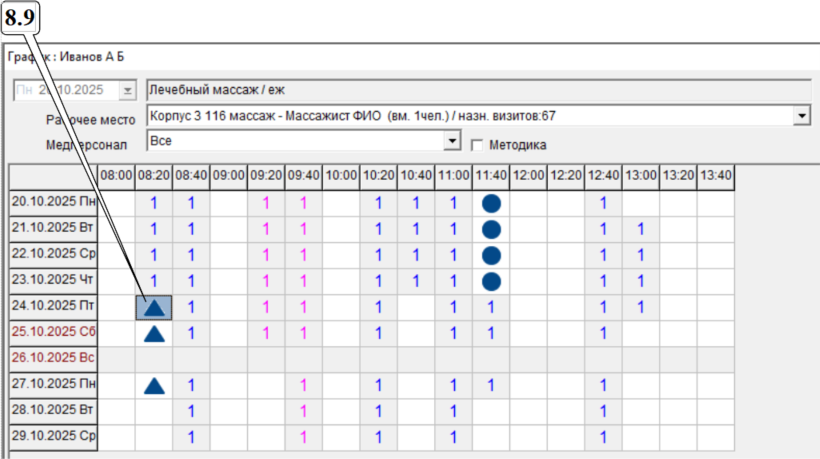Open the date picker dropdown arrow

point(126,91)
